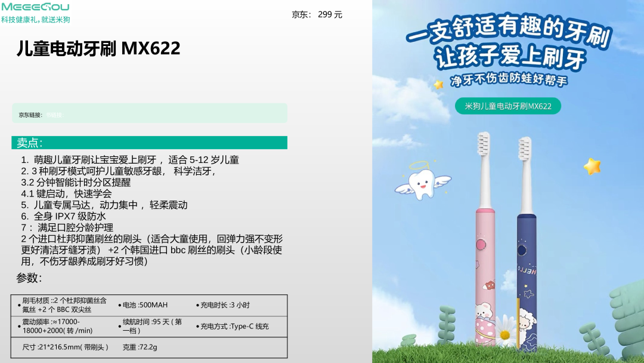Select the green 米狗儿童电动牙刷MX622 pill label
The width and height of the screenshot is (644, 363).
(x=507, y=106)
